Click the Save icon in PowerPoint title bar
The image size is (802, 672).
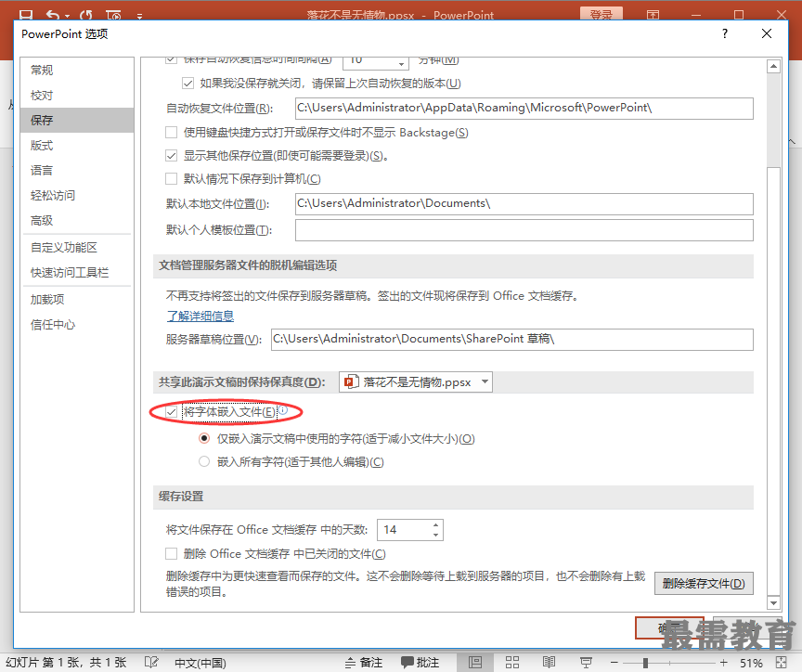tap(26, 15)
